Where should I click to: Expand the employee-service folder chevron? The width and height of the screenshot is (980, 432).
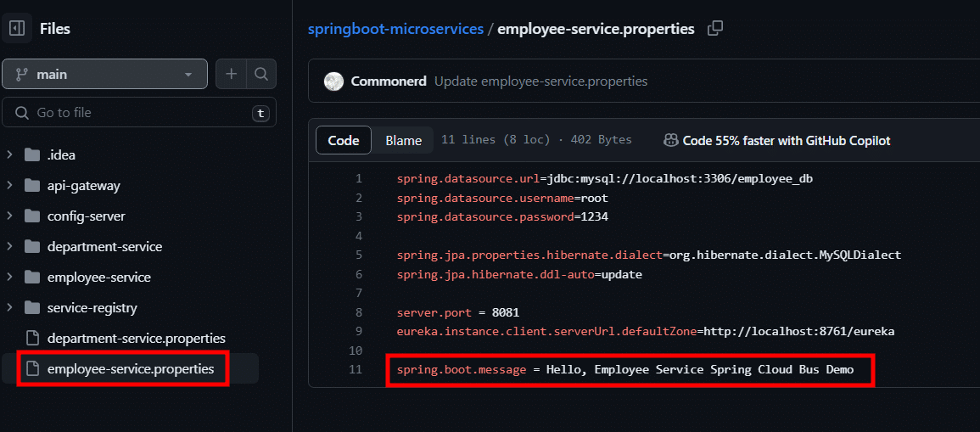(x=9, y=277)
